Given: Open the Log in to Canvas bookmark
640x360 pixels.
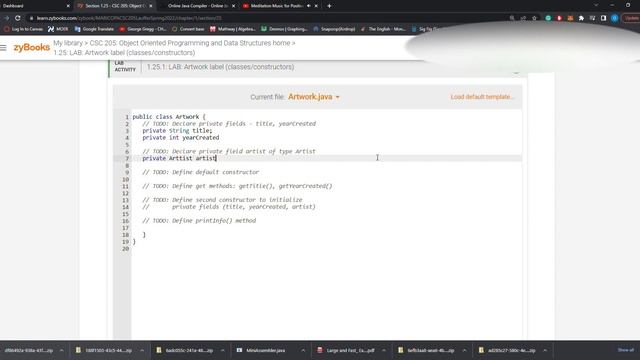Looking at the screenshot, I should click(x=23, y=29).
